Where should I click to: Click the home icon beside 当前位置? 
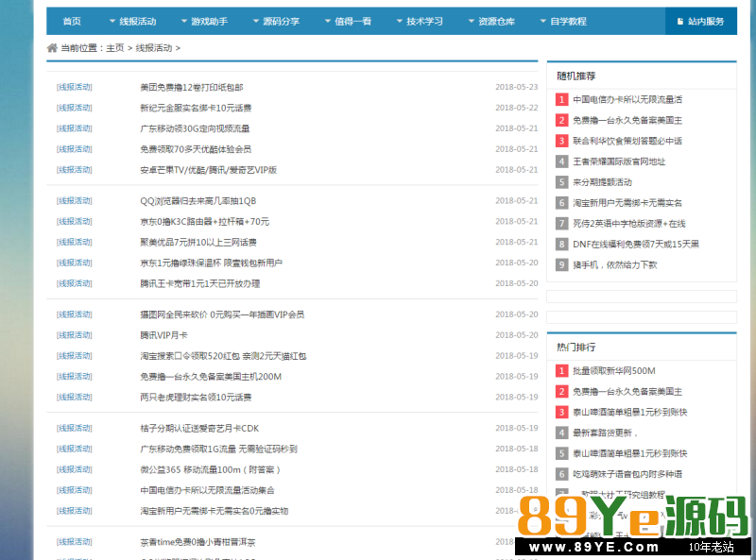point(52,48)
